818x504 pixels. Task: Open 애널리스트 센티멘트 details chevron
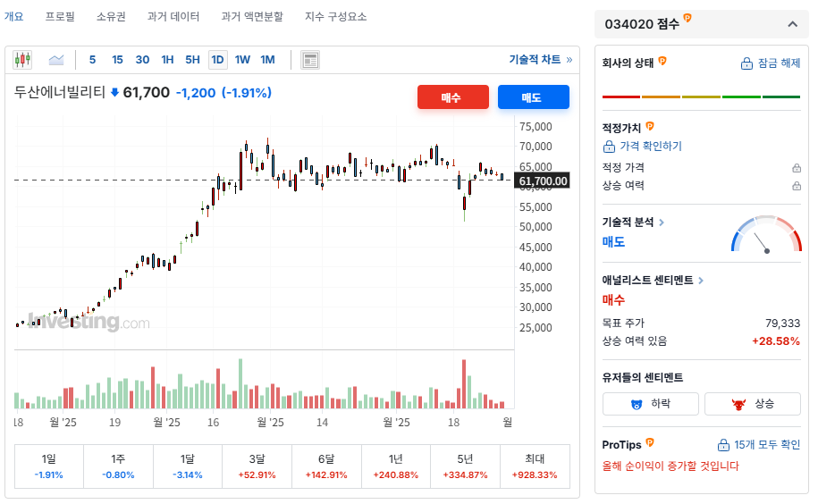(x=701, y=281)
